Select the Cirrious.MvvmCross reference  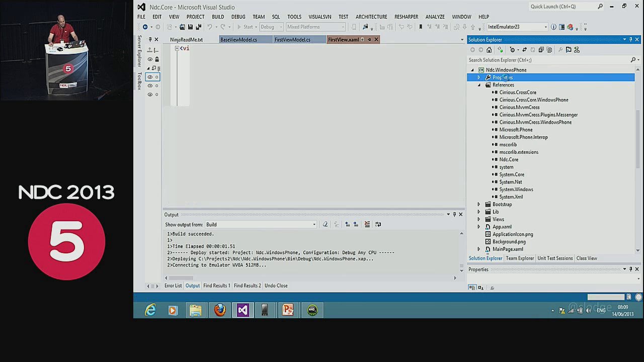519,107
